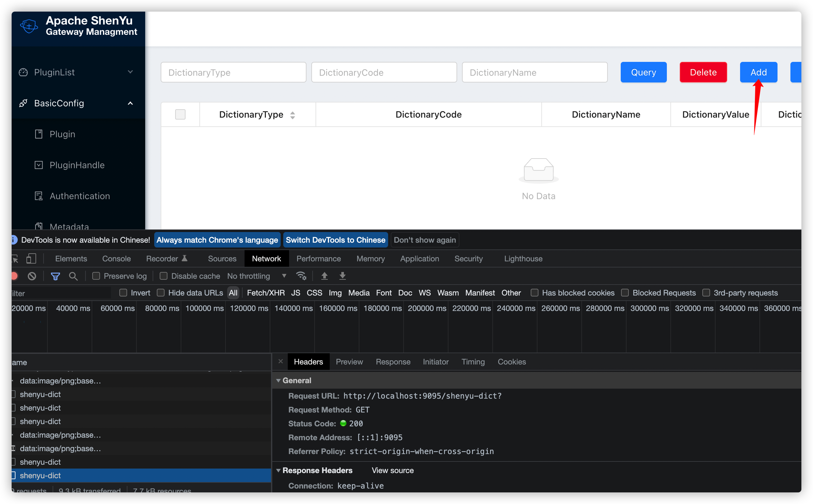Close the request details panel

coord(281,361)
